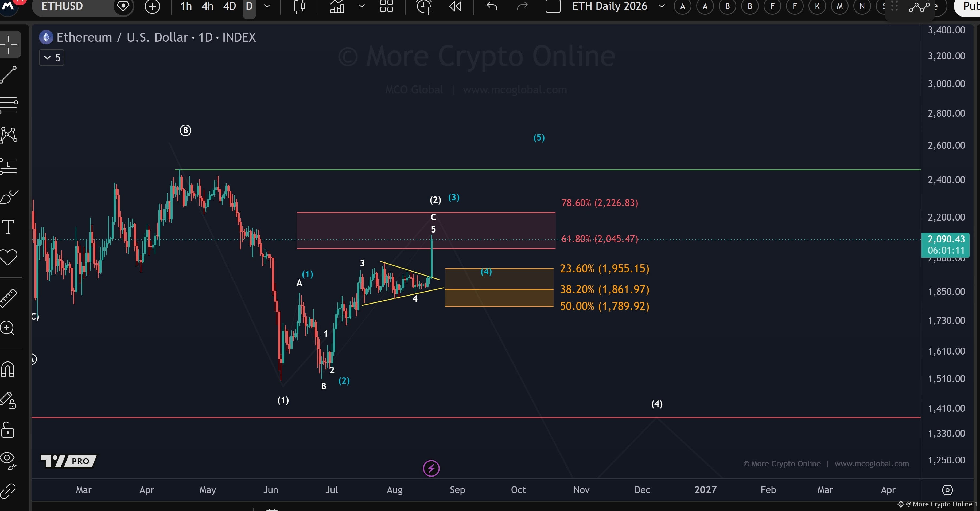Image resolution: width=980 pixels, height=511 pixels.
Task: Choose the XABCD patterns tool
Action: pyautogui.click(x=9, y=135)
